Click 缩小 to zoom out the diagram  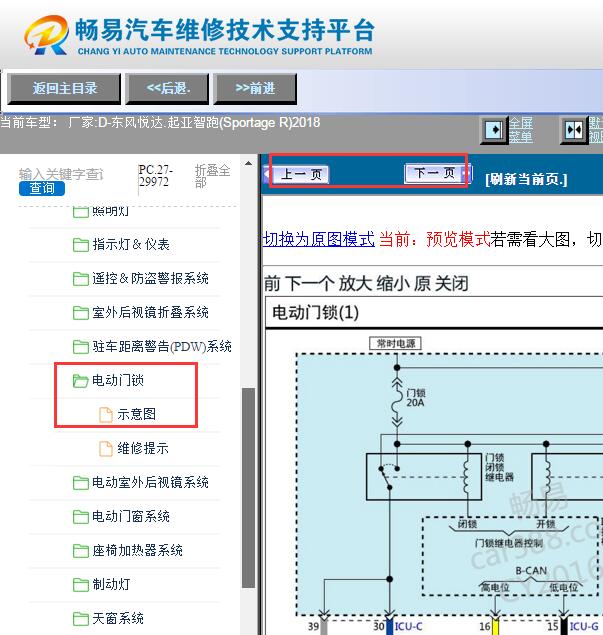[393, 283]
